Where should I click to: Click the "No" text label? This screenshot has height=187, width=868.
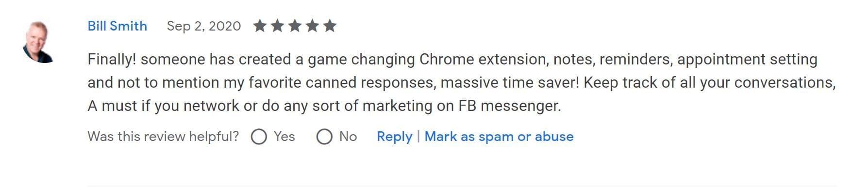pos(348,137)
